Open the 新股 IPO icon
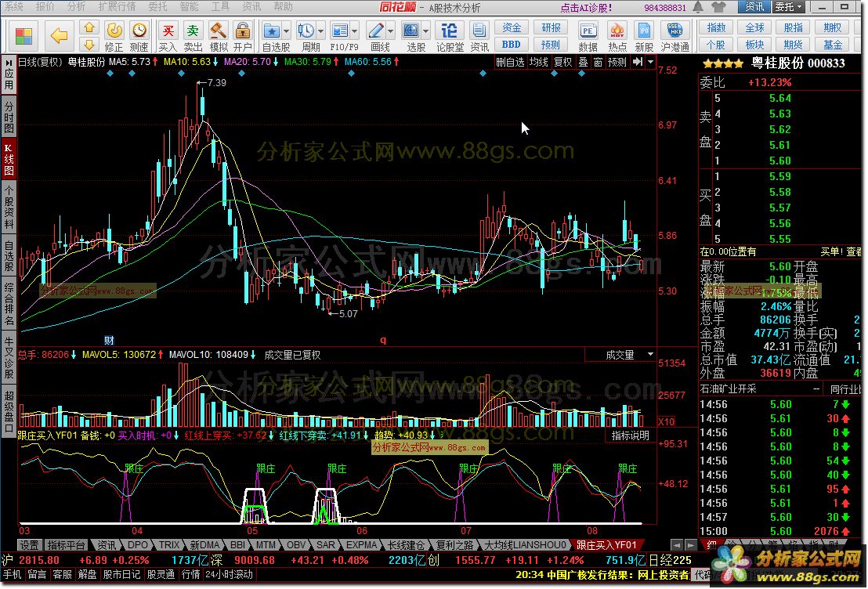 pos(644,37)
